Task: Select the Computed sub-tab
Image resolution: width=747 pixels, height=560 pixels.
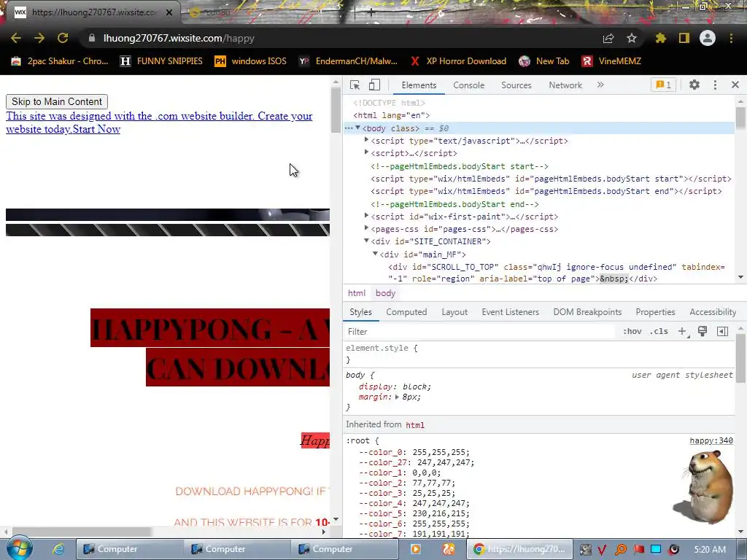Action: (x=406, y=312)
